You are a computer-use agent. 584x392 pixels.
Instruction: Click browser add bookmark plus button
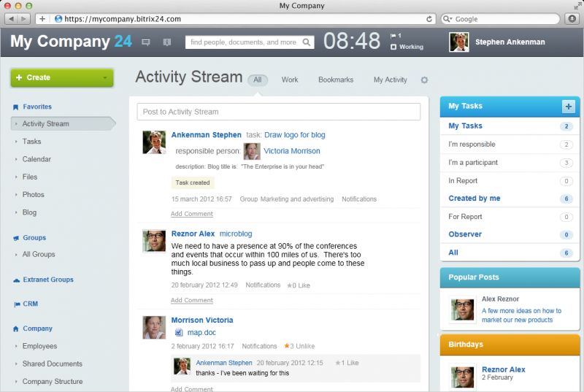point(42,19)
